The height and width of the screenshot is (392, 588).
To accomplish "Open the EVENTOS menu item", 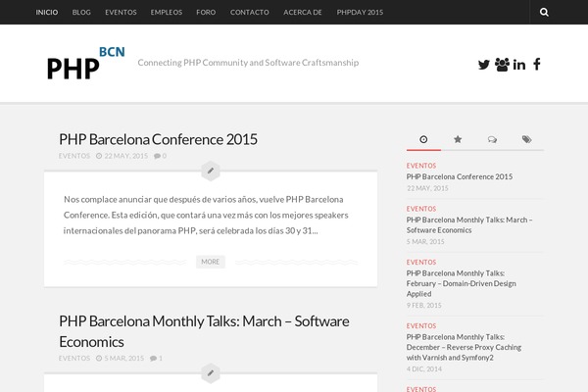I will point(121,13).
